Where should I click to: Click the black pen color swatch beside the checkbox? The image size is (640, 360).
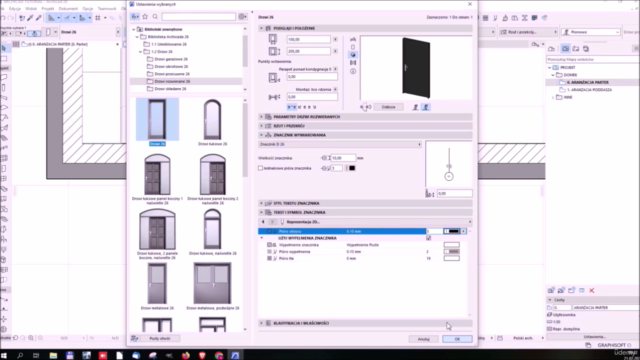(352, 168)
